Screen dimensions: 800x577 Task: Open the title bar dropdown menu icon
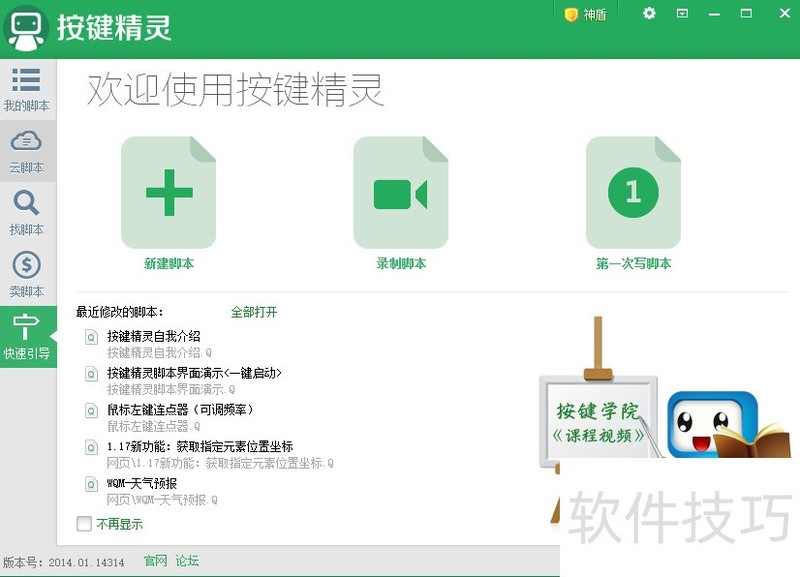682,13
